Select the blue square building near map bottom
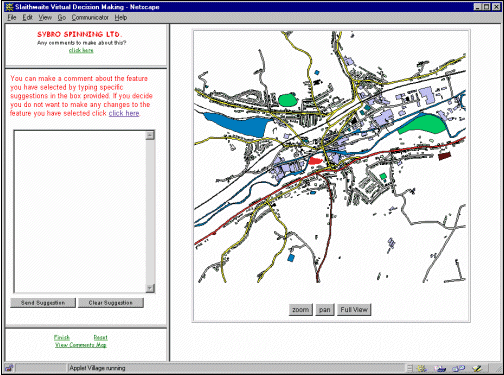This screenshot has width=504, height=375. [291, 258]
